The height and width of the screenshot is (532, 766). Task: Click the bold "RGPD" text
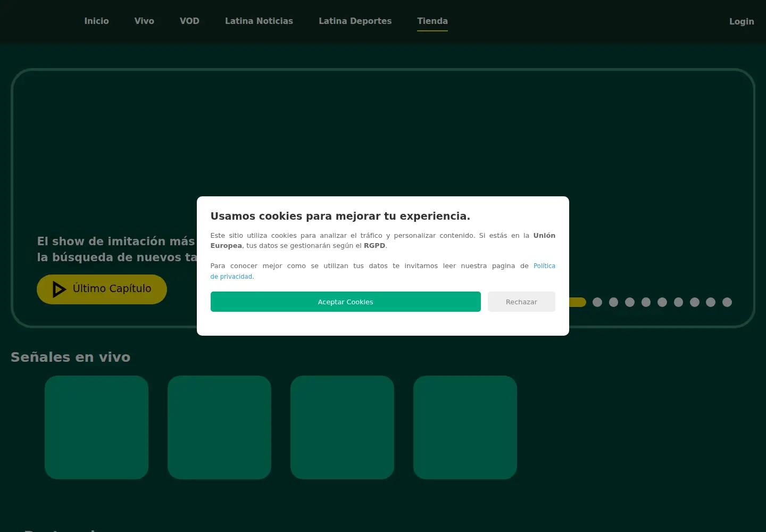tap(374, 246)
